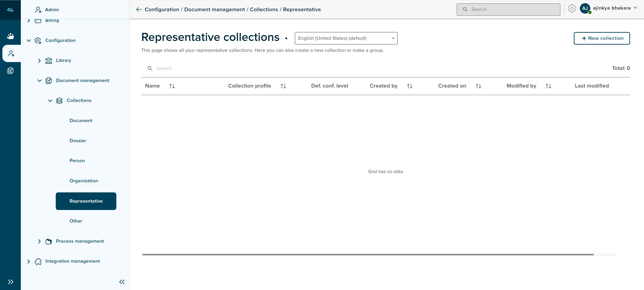Screen dimensions: 644x290
Task: Expand the Library tree node
Action: [x=39, y=60]
